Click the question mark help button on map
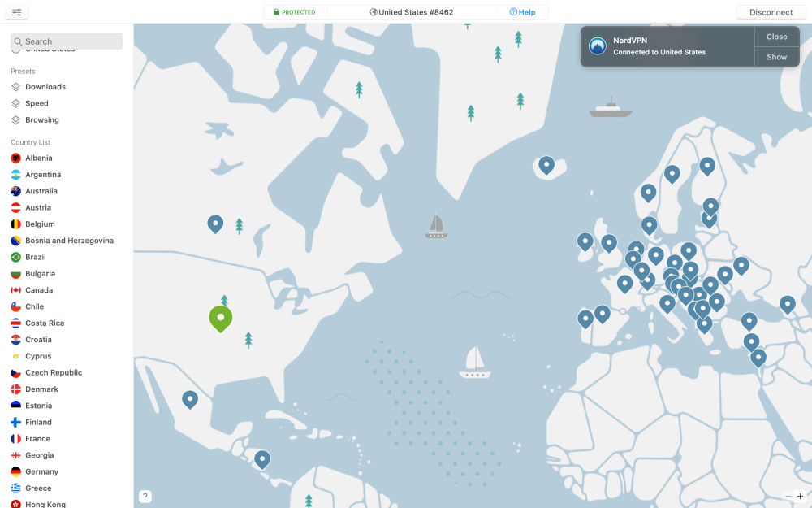This screenshot has width=812, height=508. pyautogui.click(x=145, y=496)
